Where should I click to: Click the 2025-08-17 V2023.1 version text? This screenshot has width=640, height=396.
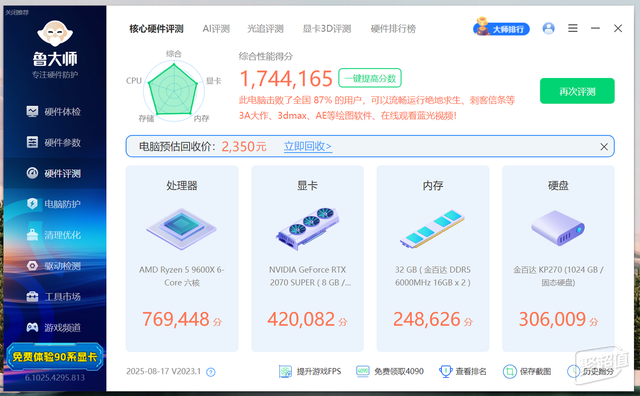click(163, 371)
